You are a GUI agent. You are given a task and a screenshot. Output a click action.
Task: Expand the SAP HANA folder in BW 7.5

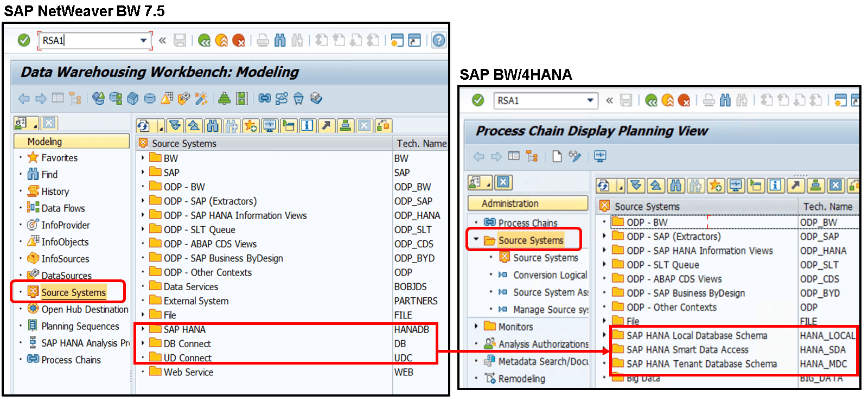point(143,329)
